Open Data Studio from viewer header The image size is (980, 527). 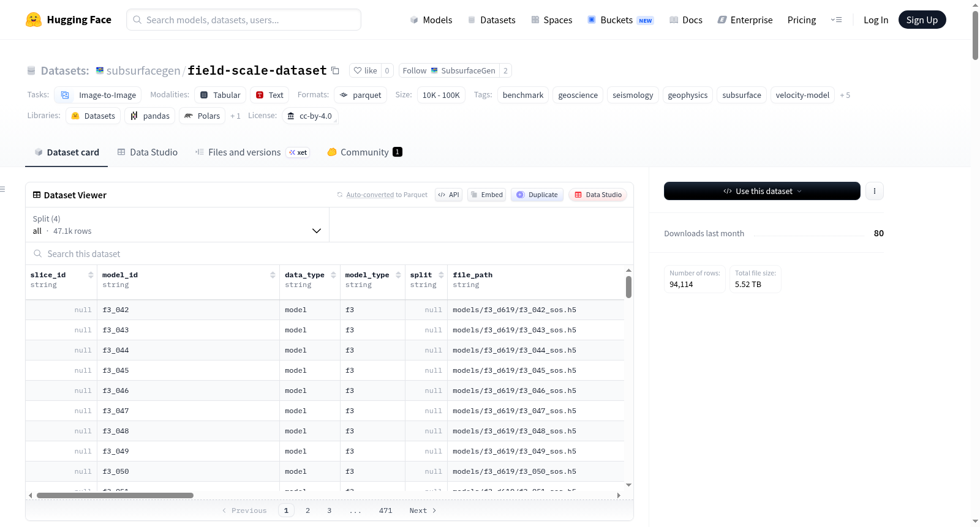(598, 195)
